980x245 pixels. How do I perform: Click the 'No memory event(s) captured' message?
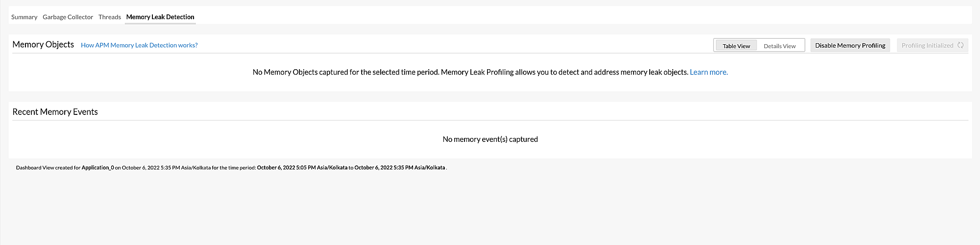pos(490,139)
